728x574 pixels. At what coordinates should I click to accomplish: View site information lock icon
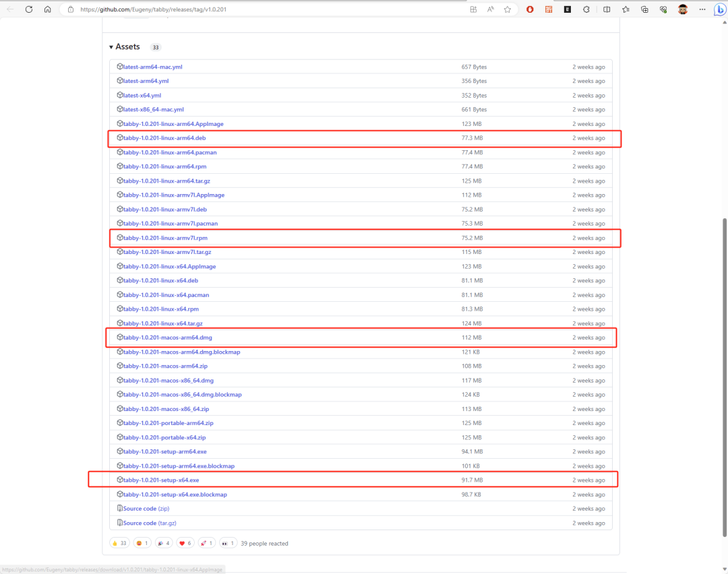tap(71, 9)
